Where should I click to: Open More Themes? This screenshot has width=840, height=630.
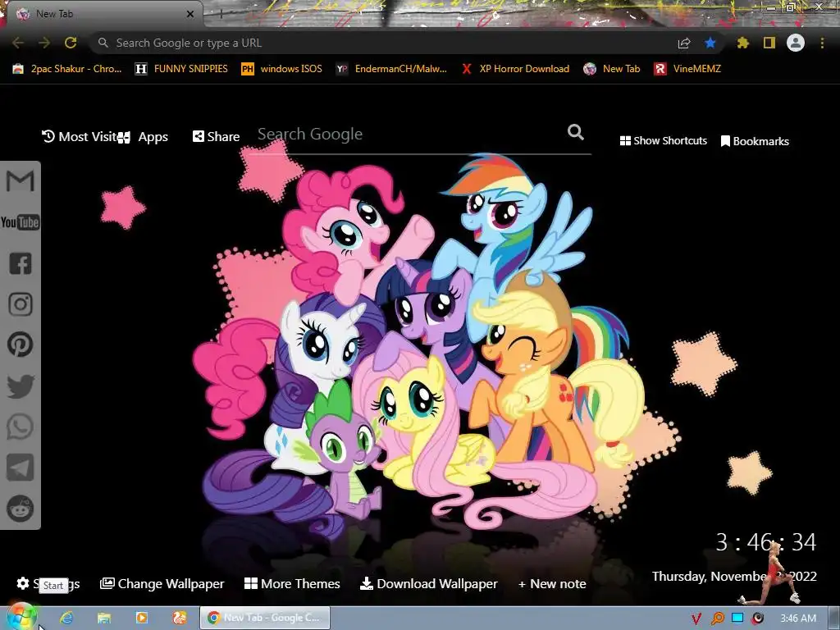(x=292, y=583)
